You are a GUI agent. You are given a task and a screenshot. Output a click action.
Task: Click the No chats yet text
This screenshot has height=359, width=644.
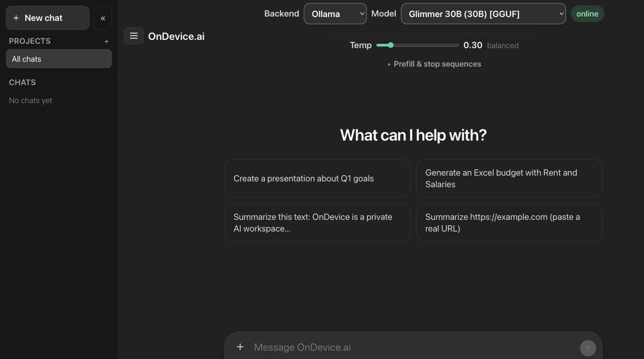[31, 101]
